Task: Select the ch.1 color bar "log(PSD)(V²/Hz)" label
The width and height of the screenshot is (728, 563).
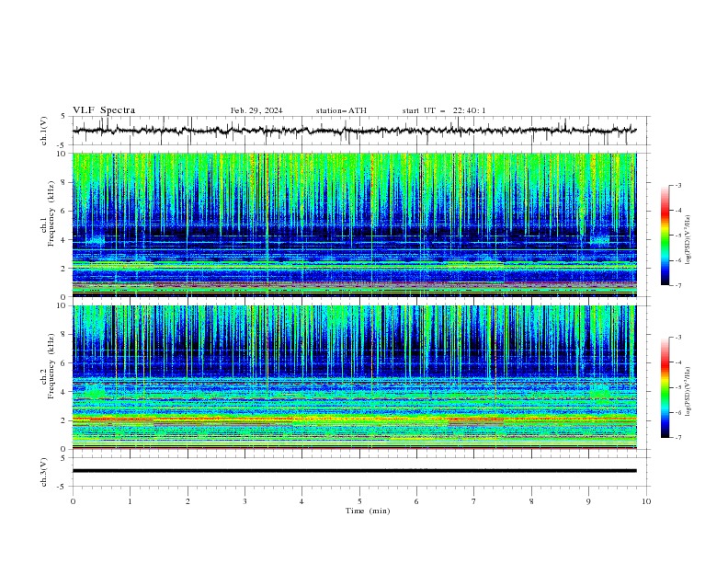Action: point(688,240)
